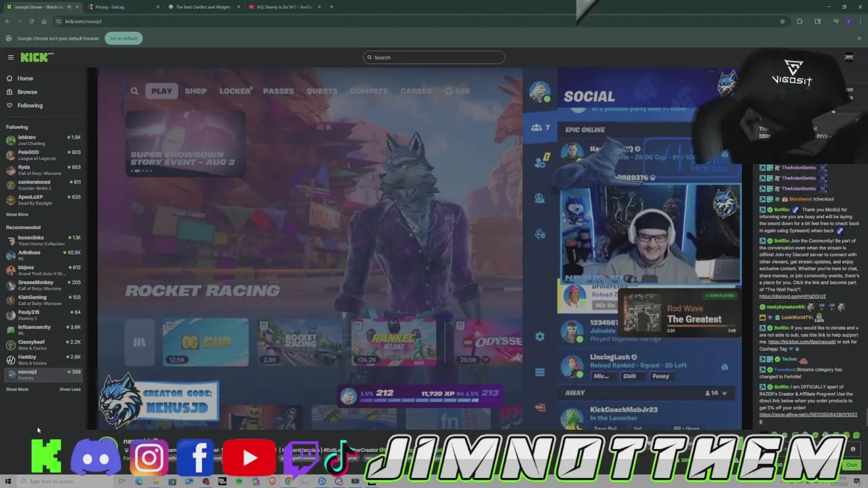Viewport: 868px width, 488px height.
Task: Select Classybeef Slots & Casino channel
Action: (x=43, y=345)
